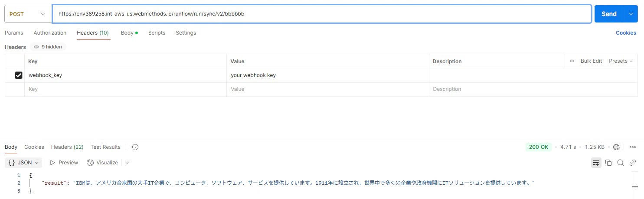644x199 pixels.
Task: Expand Send button dropdown arrow
Action: 631,14
